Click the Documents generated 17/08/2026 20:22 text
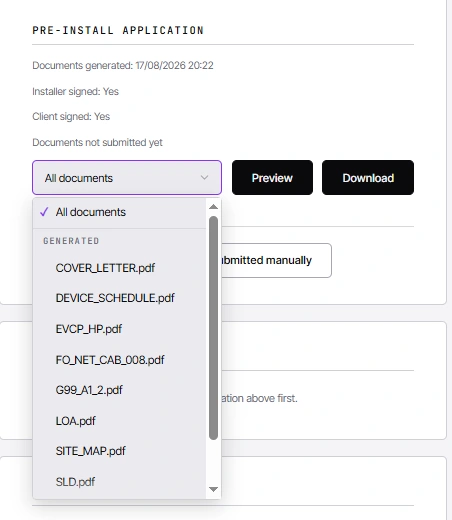Viewport: 452px width, 520px height. (x=123, y=65)
